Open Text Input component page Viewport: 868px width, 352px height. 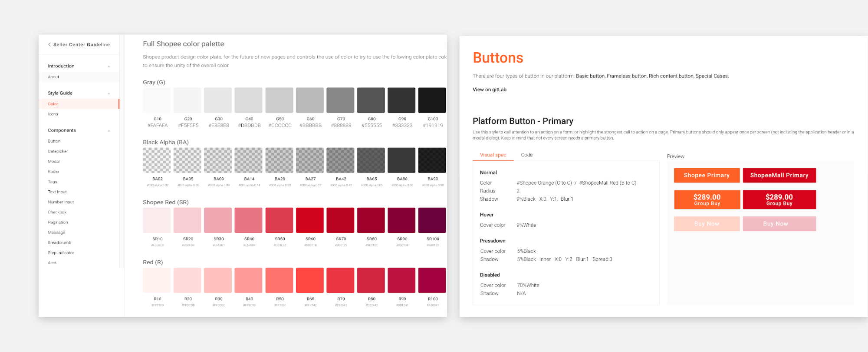(x=57, y=192)
